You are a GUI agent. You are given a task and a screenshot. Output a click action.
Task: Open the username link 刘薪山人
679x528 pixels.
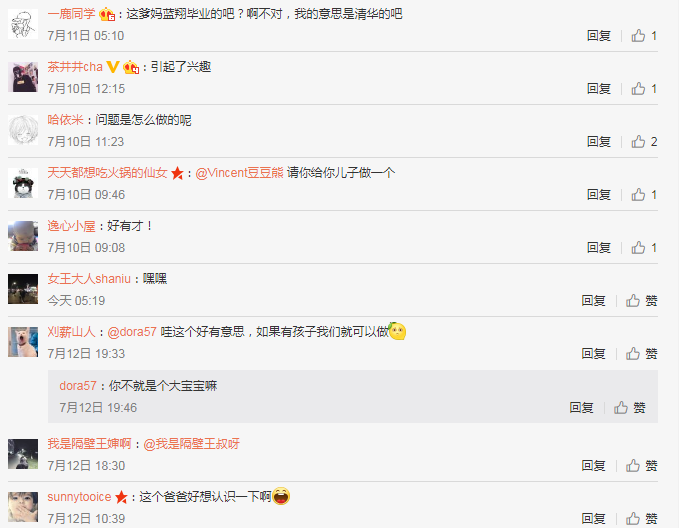click(x=71, y=332)
